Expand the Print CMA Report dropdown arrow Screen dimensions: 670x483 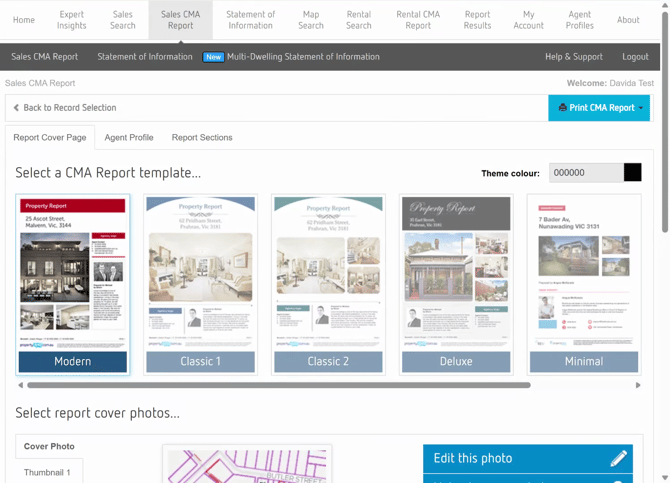point(641,108)
